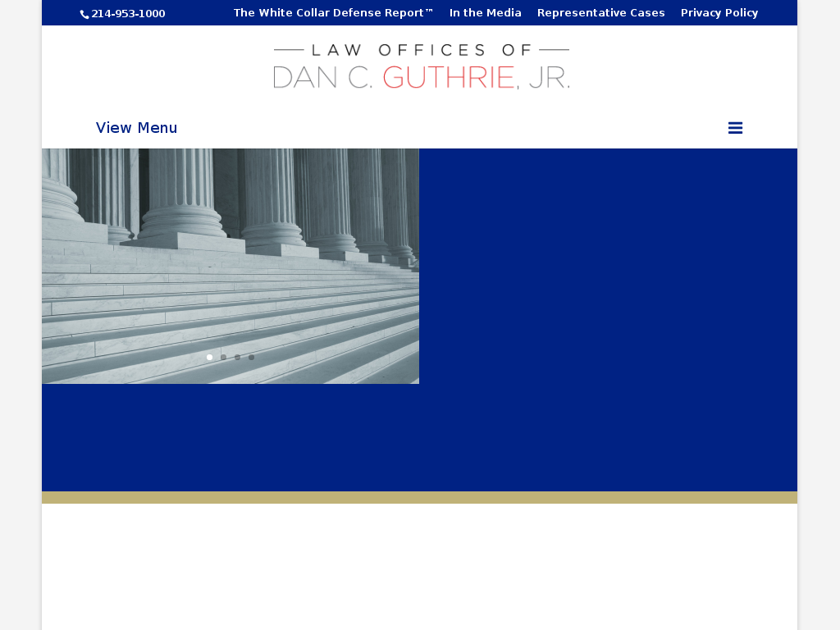Click the phone handset icon
This screenshot has height=630, width=840.
pyautogui.click(x=84, y=15)
